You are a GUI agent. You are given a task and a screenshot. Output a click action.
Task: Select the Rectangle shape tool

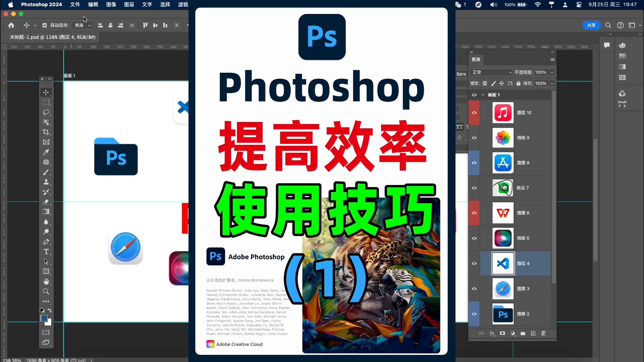46,271
